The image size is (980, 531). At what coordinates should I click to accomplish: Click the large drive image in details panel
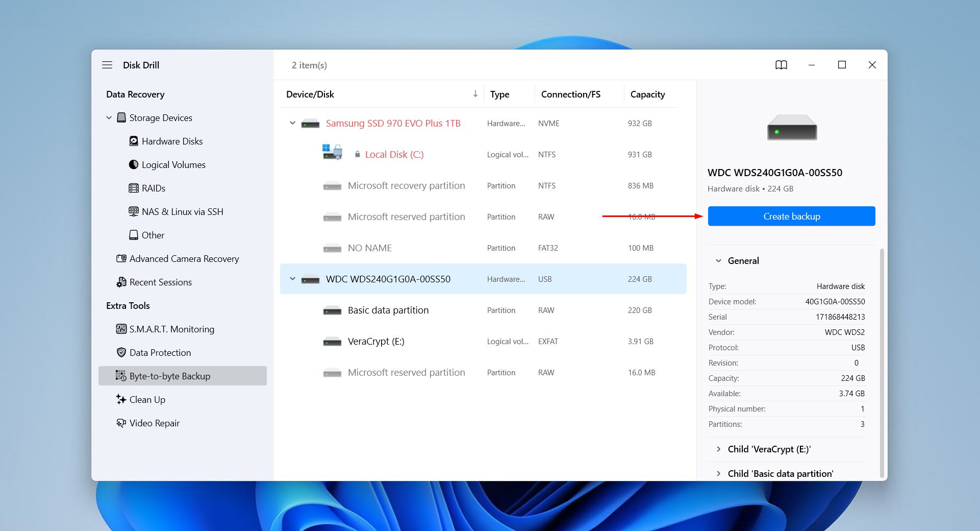[792, 128]
